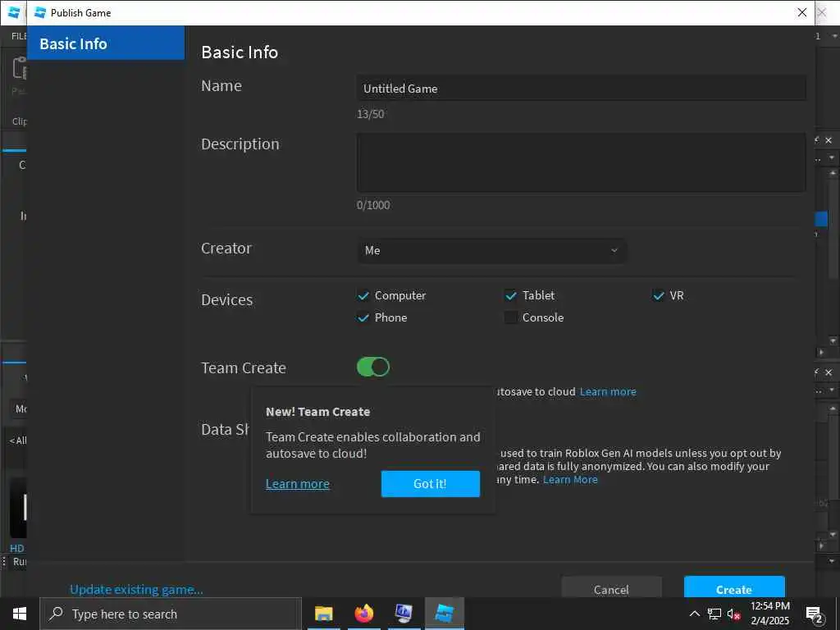Edit the game Name field
Screen dimensions: 840x630
point(582,89)
